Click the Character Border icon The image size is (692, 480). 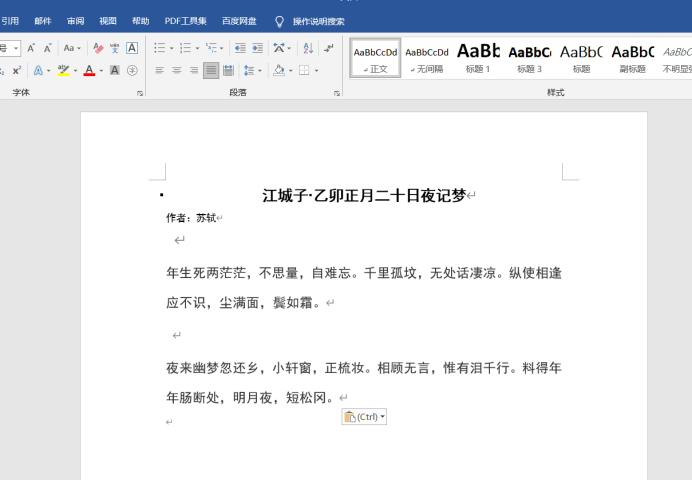132,48
